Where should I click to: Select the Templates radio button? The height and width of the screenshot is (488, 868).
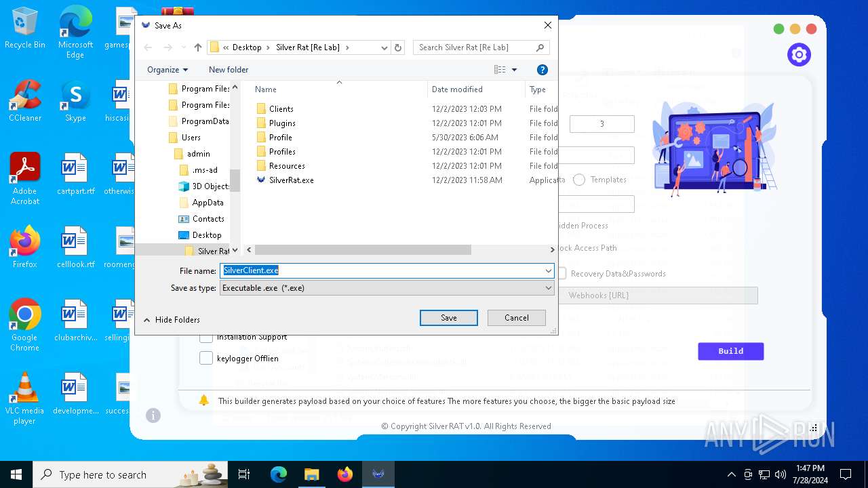pos(579,180)
